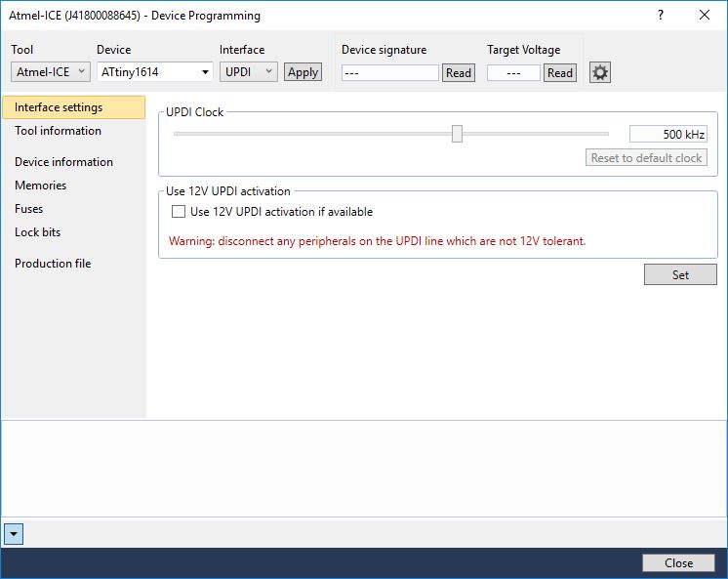
Task: Click the Set button
Action: (x=680, y=274)
